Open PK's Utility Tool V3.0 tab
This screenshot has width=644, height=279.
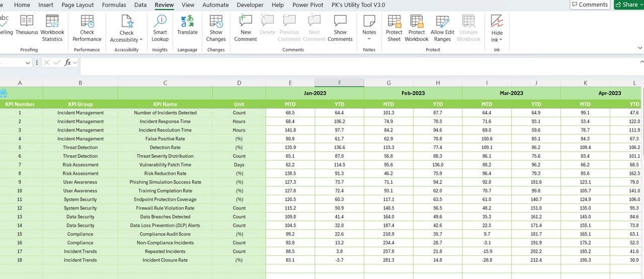358,5
